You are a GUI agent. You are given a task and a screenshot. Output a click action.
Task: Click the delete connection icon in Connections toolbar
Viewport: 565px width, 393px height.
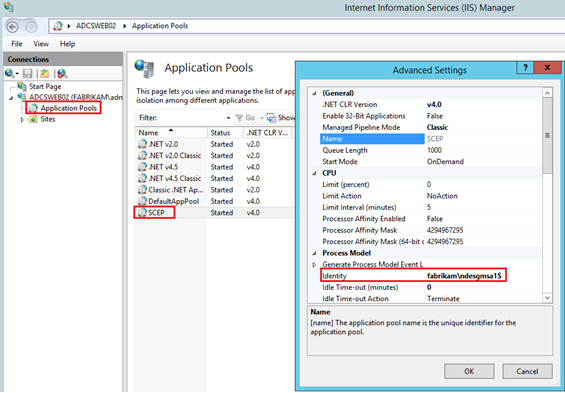[x=62, y=73]
